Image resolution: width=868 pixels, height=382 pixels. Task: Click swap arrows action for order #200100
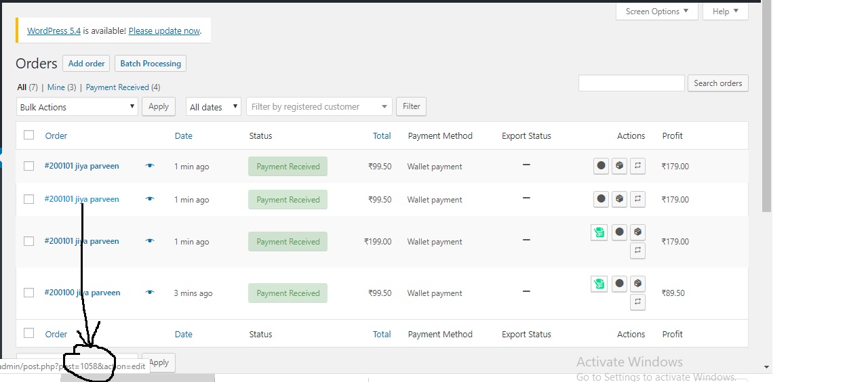tap(637, 302)
